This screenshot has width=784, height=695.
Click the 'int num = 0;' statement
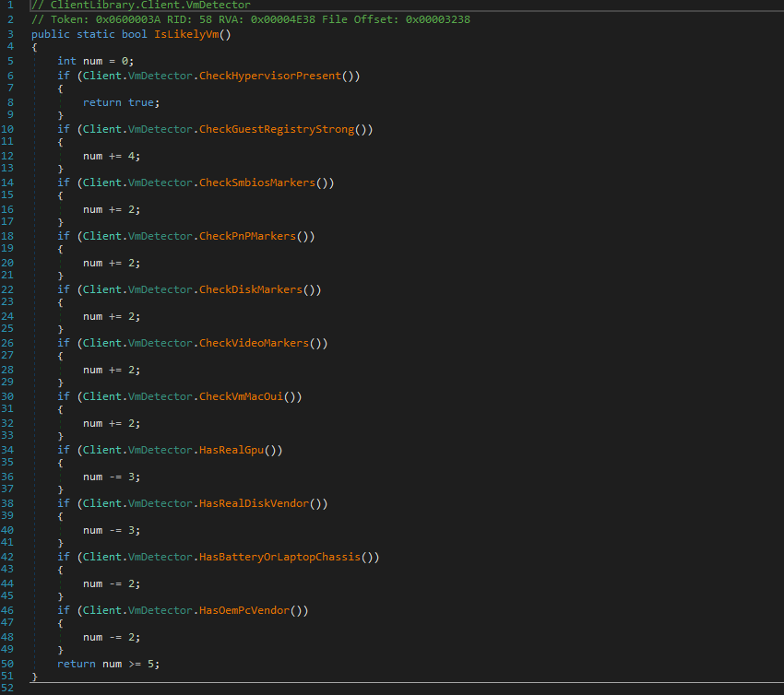click(x=96, y=62)
